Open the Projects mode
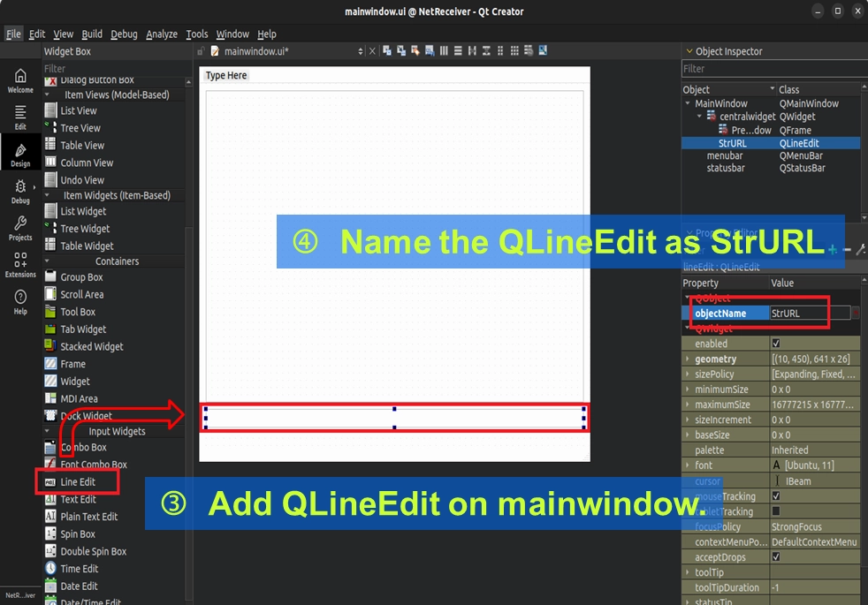 (20, 229)
